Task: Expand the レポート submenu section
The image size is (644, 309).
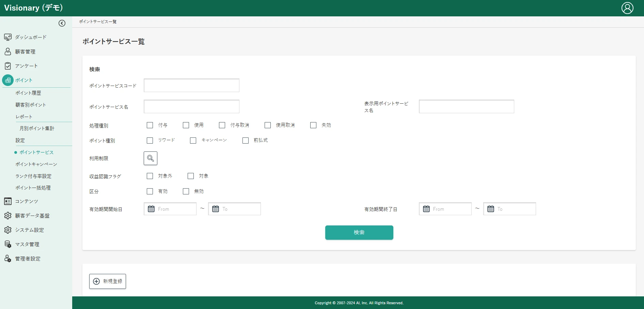Action: tap(24, 117)
